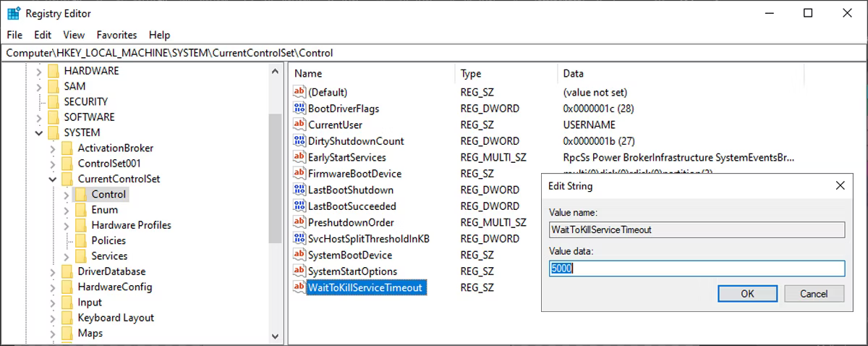Click the SAM folder icon
Screen dimensions: 868x346
[x=53, y=86]
